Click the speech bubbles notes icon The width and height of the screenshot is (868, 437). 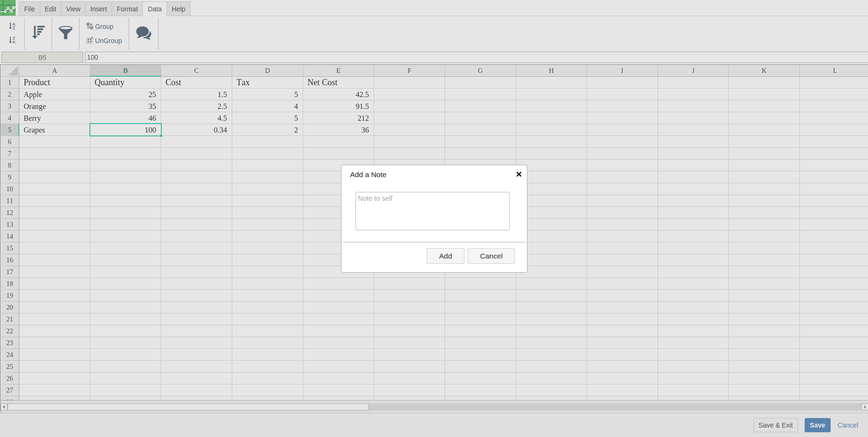tap(143, 33)
